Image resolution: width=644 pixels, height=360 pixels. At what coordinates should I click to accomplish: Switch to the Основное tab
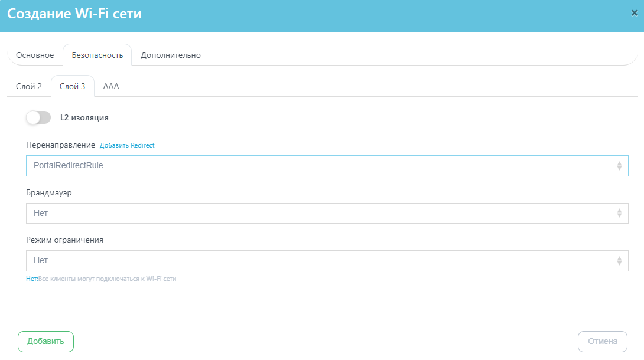(35, 55)
